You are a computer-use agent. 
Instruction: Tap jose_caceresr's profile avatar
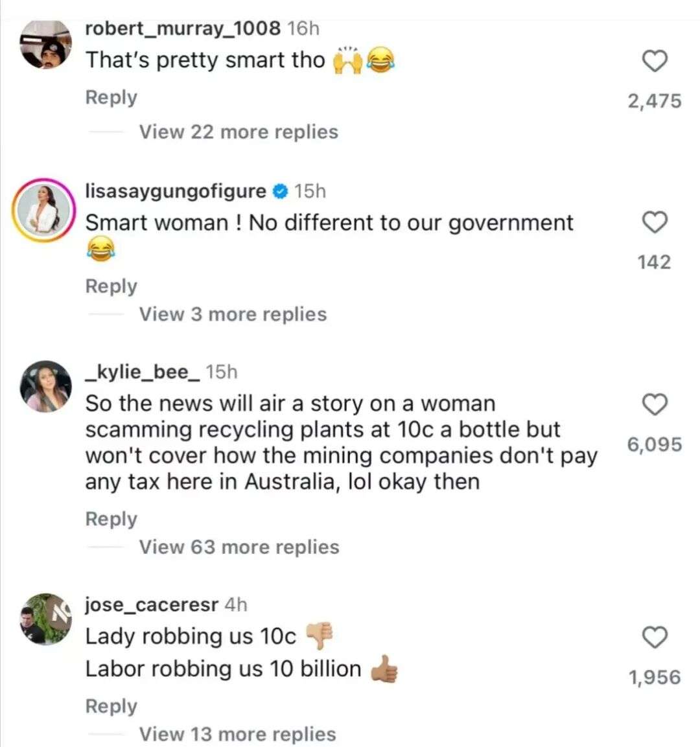[x=45, y=619]
